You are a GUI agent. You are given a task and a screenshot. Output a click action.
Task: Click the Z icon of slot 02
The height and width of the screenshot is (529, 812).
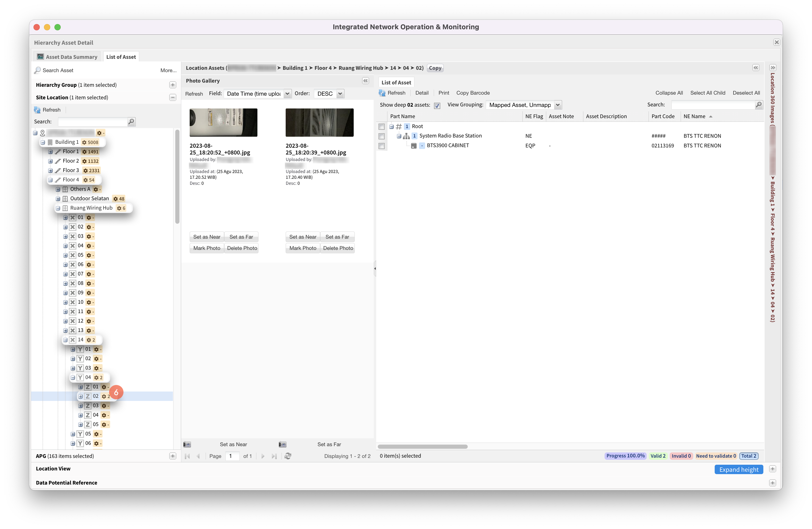pyautogui.click(x=88, y=396)
